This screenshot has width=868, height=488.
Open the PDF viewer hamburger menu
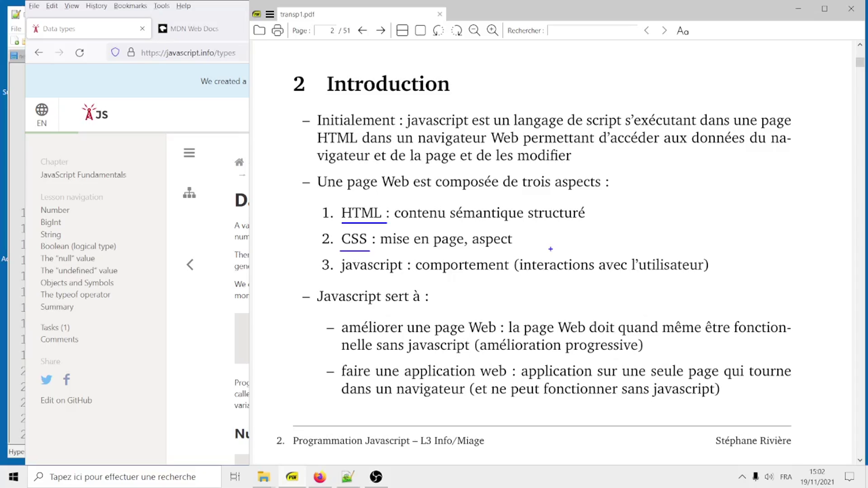click(x=270, y=14)
